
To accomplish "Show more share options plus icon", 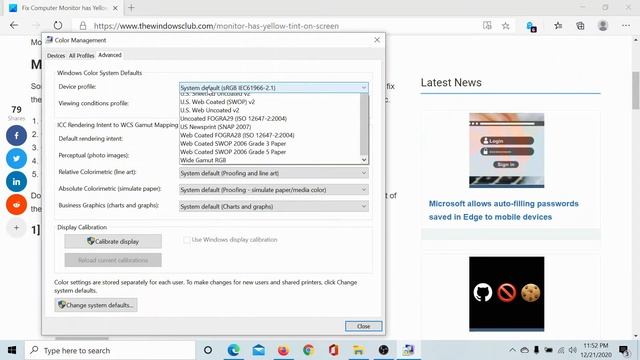I will (x=16, y=227).
